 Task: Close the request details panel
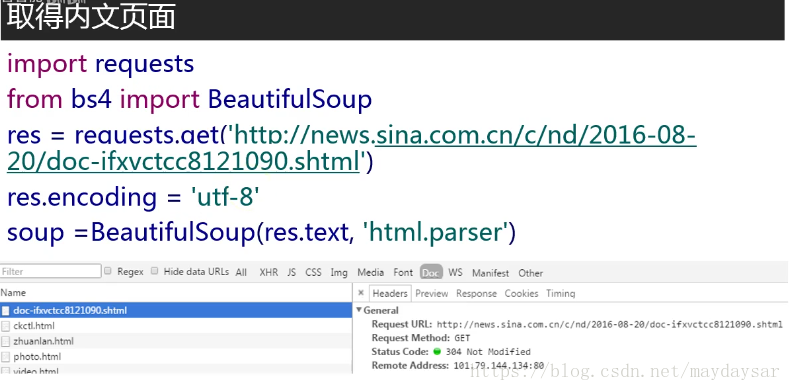pyautogui.click(x=361, y=293)
